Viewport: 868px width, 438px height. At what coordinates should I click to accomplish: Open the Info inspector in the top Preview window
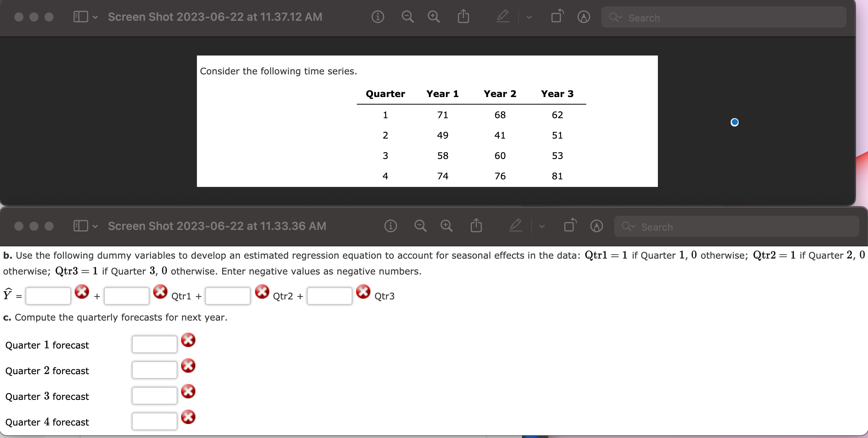pyautogui.click(x=378, y=17)
